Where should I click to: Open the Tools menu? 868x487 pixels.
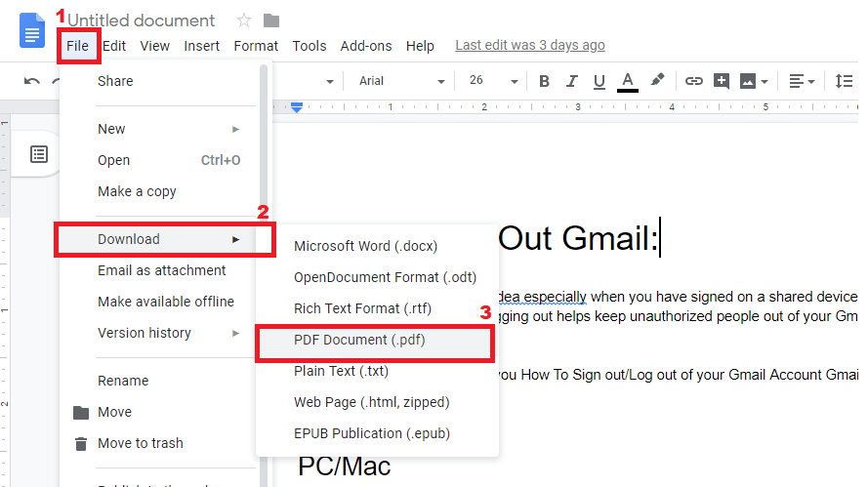309,46
